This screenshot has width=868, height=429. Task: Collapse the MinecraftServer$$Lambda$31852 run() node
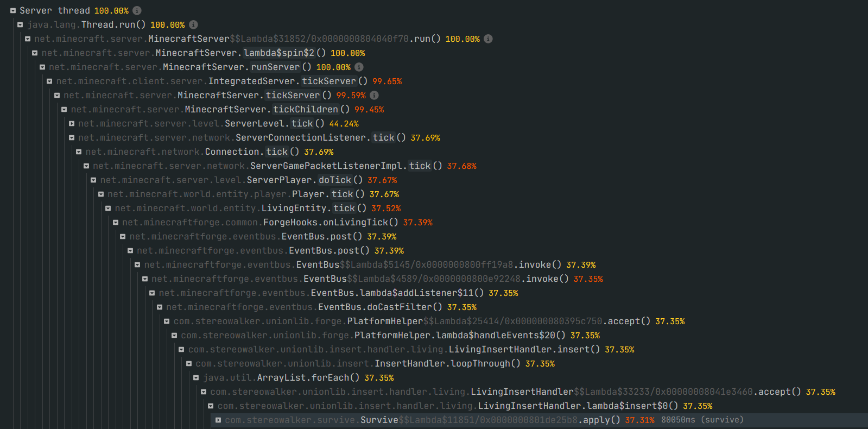[28, 39]
